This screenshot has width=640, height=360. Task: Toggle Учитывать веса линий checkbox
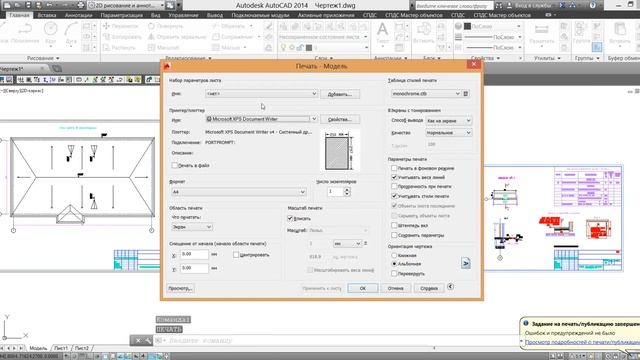(x=394, y=177)
